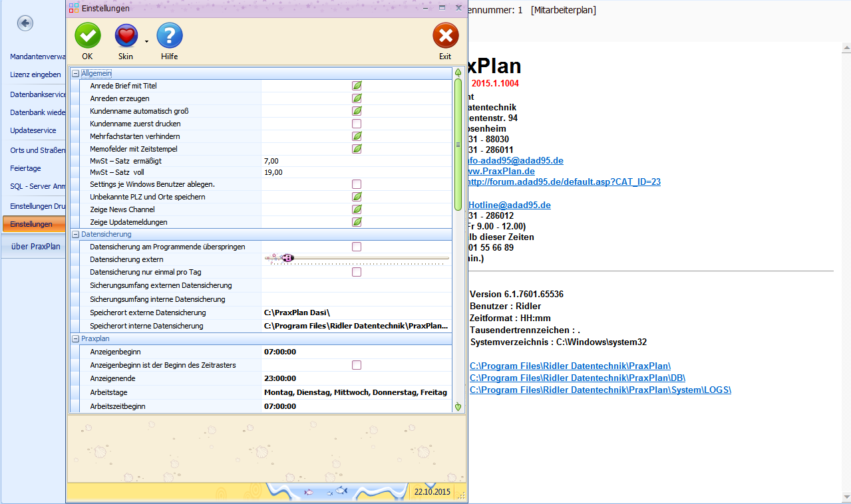Click Speicherort externe Datensicherung path field
The image size is (851, 504).
tap(357, 313)
